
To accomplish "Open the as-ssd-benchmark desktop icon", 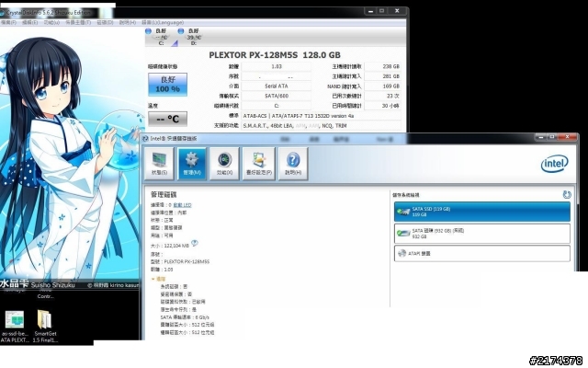I will 15,326.
